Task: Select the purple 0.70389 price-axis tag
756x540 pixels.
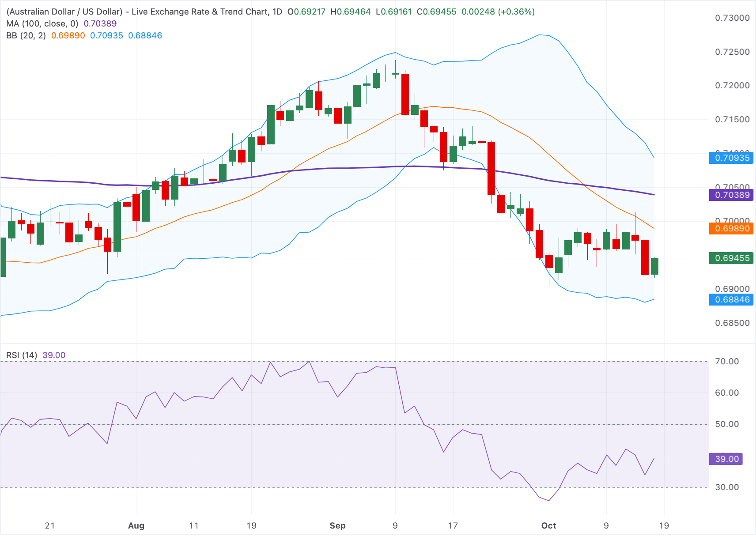Action: pos(731,195)
